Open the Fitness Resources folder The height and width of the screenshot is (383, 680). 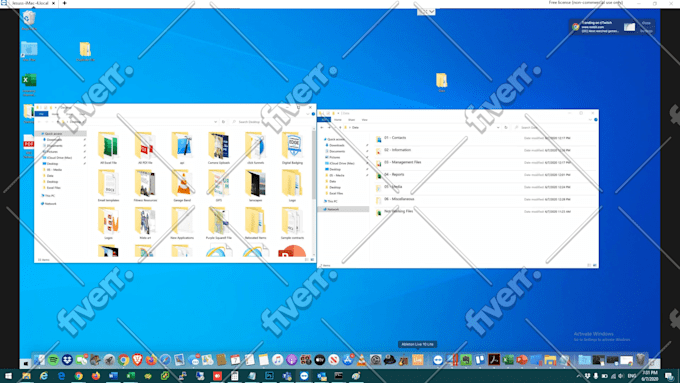click(x=145, y=186)
